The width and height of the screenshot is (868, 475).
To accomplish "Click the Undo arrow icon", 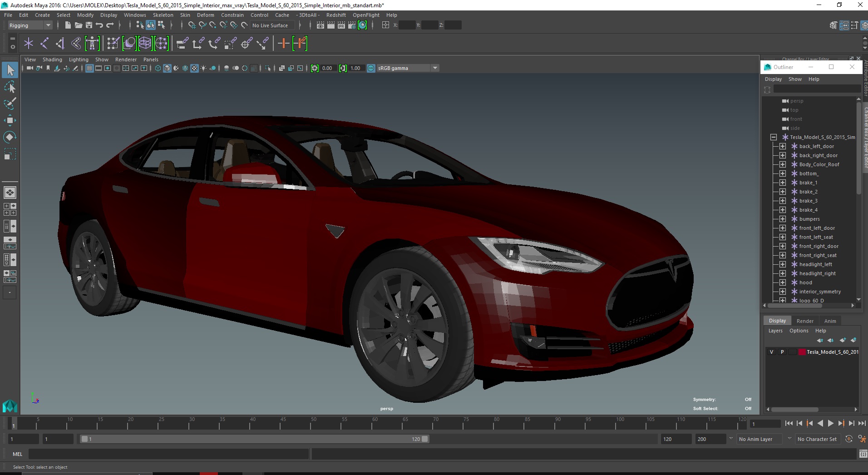I will pyautogui.click(x=99, y=25).
